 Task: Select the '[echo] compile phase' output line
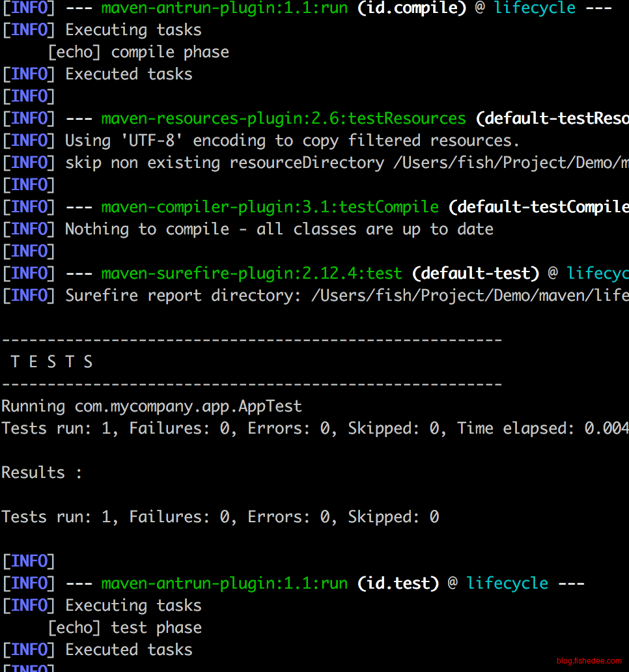[139, 52]
